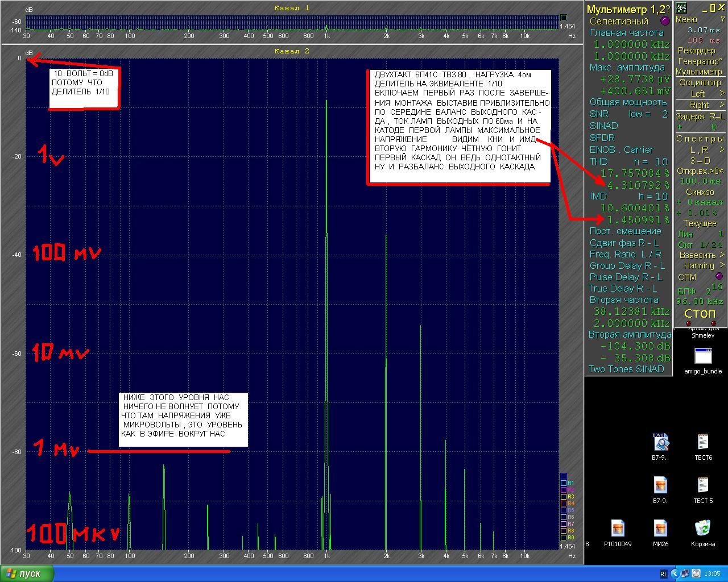Open the Рекордер panel

click(x=697, y=51)
